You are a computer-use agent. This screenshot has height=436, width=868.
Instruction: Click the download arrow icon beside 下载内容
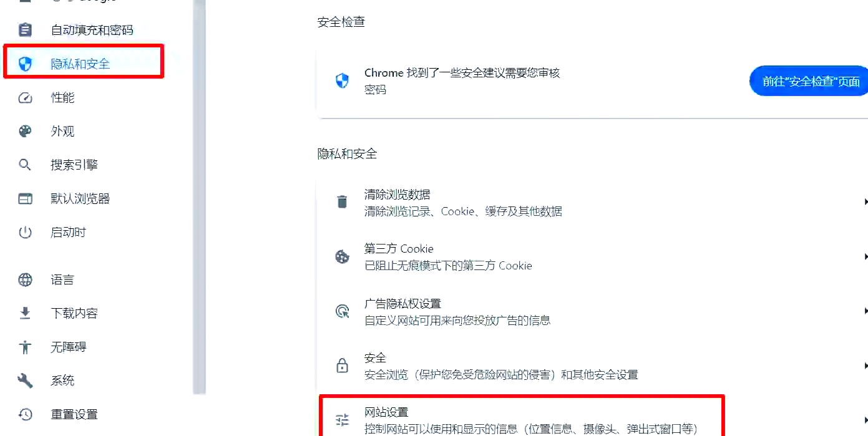tap(25, 313)
